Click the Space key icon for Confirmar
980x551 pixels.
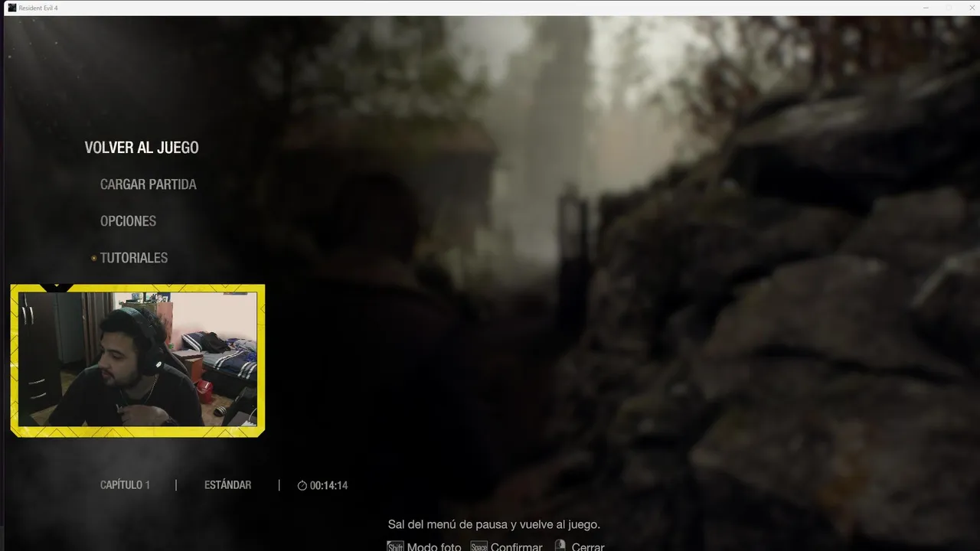tap(479, 546)
